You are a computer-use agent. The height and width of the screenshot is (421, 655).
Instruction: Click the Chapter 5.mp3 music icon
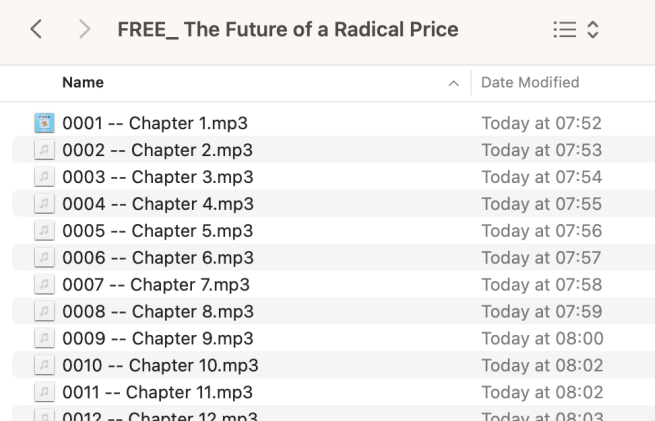tap(44, 231)
